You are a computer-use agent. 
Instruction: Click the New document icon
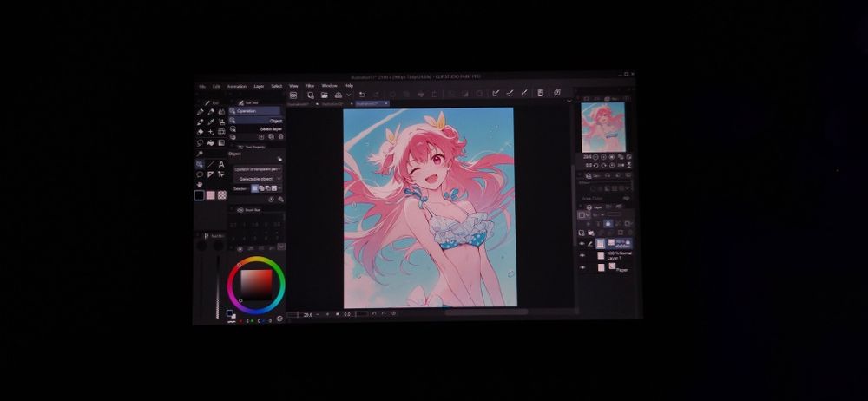311,95
